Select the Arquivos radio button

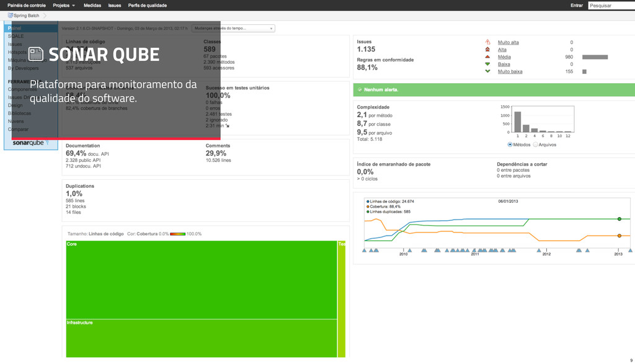tap(535, 144)
